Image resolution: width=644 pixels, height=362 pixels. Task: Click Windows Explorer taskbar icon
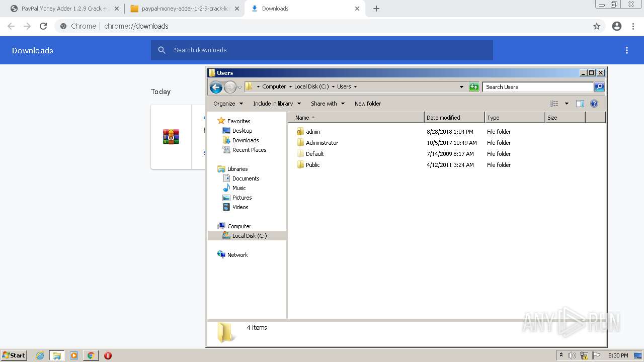click(57, 355)
